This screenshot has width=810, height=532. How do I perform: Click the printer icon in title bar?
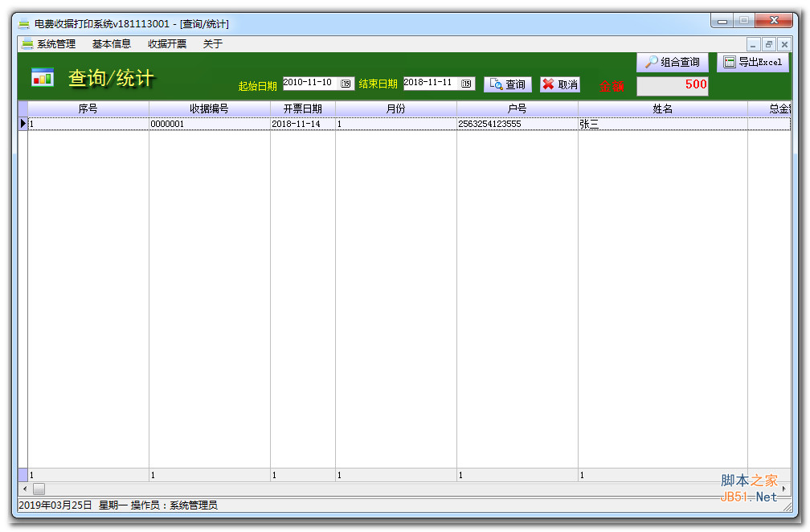[x=24, y=24]
